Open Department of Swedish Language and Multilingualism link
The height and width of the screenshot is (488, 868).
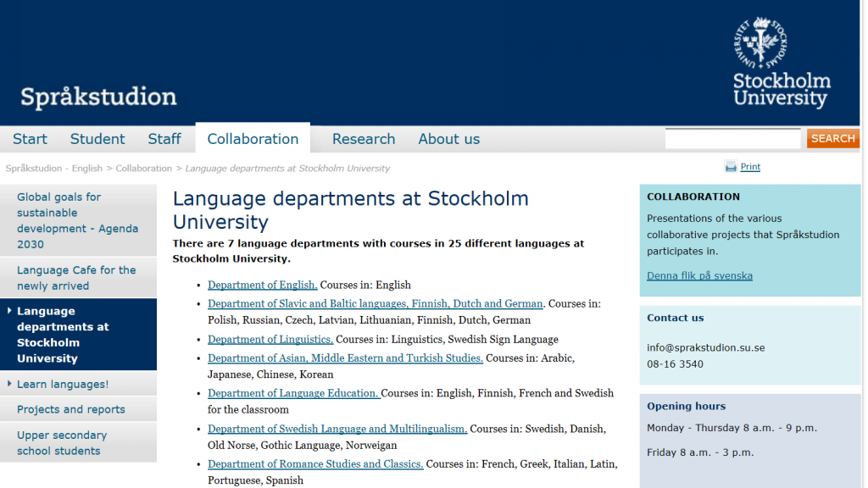[x=337, y=429]
